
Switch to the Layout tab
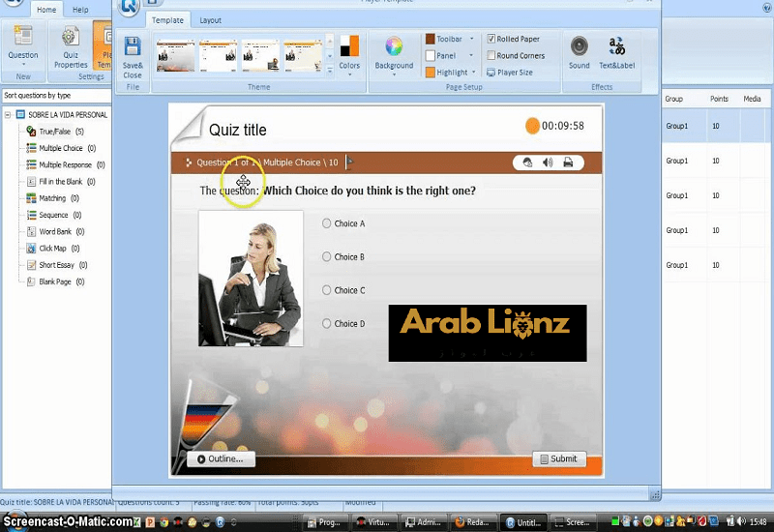[210, 20]
